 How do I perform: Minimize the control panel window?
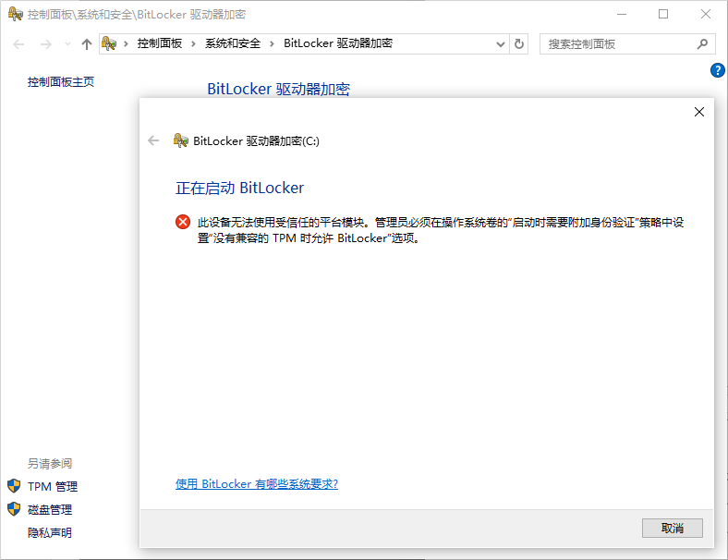coord(622,15)
